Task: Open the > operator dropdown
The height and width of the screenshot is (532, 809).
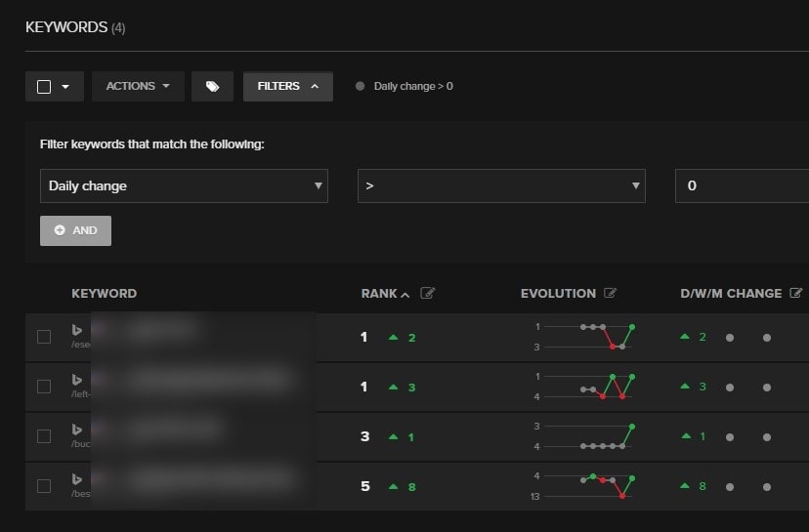Action: [501, 185]
